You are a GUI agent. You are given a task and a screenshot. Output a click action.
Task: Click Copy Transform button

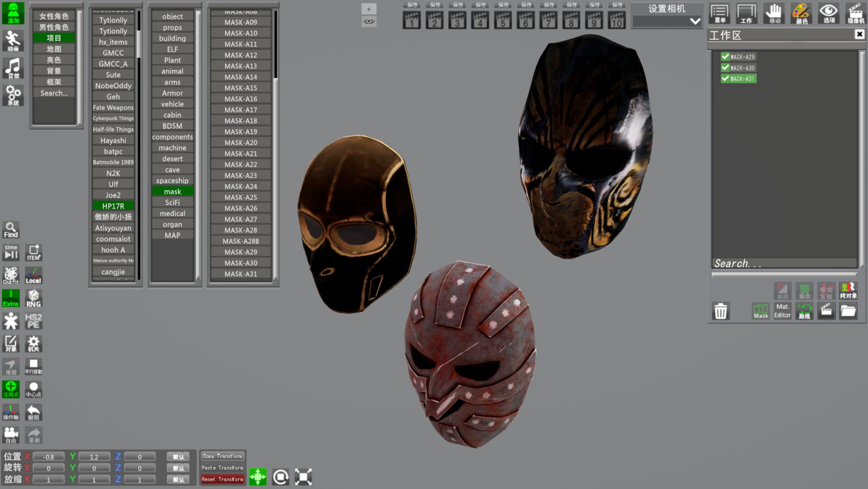pos(222,456)
